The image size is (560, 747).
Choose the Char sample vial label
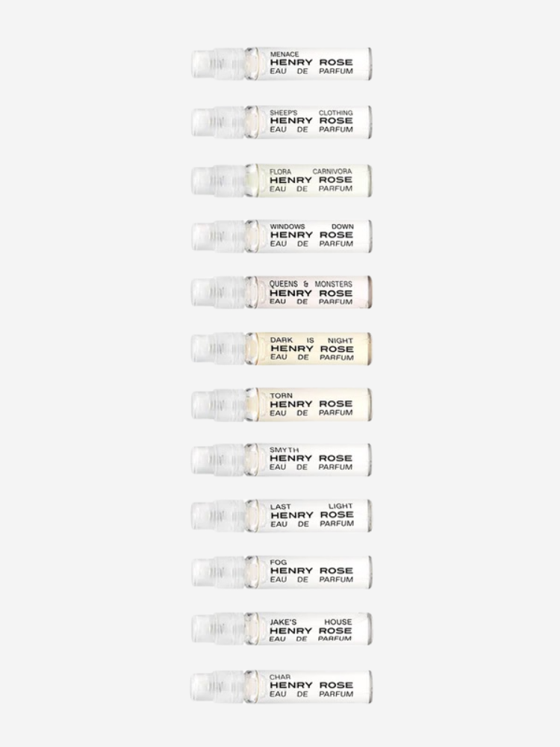click(311, 686)
